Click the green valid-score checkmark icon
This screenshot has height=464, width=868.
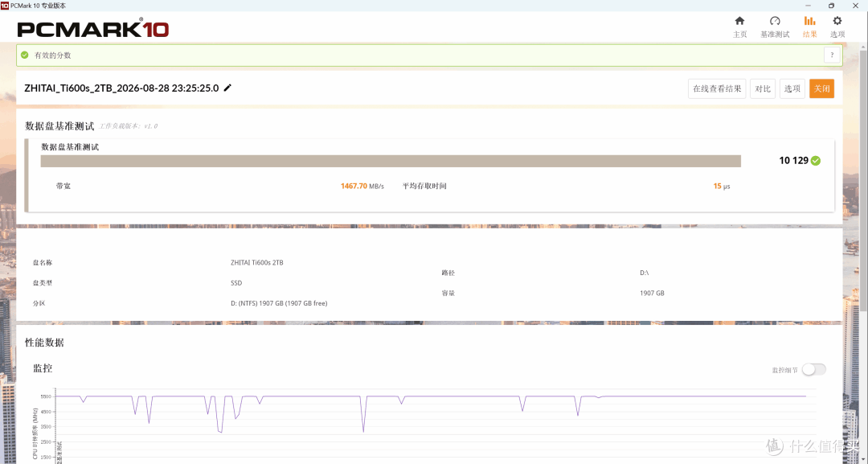tap(24, 55)
